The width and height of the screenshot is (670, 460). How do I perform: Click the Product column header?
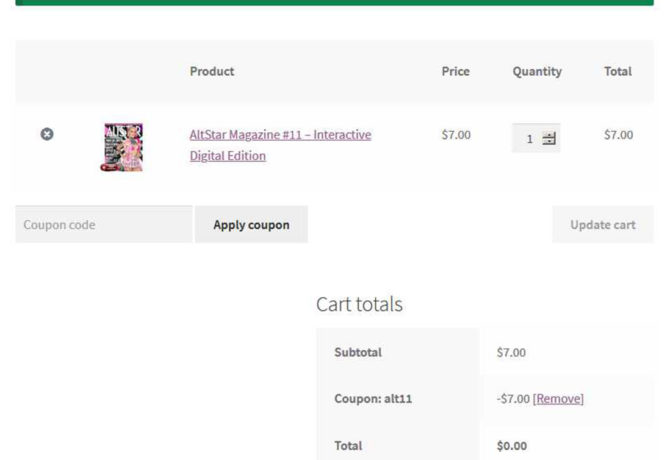tap(212, 72)
